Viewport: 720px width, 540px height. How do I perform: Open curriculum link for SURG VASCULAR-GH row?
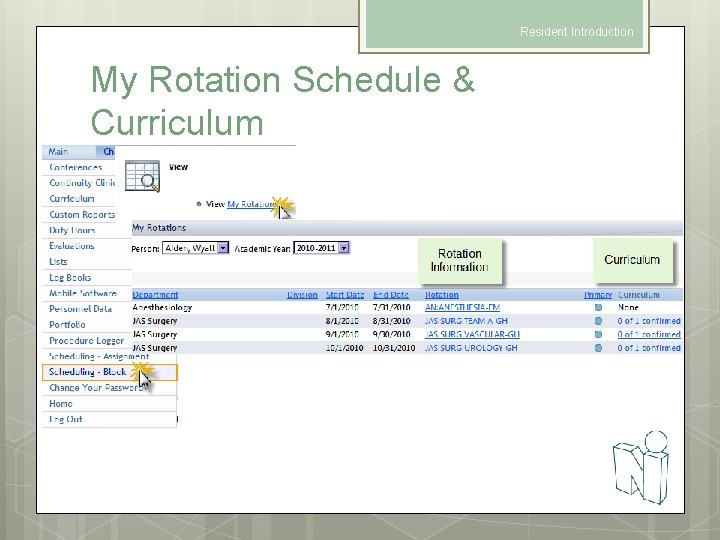coord(649,334)
